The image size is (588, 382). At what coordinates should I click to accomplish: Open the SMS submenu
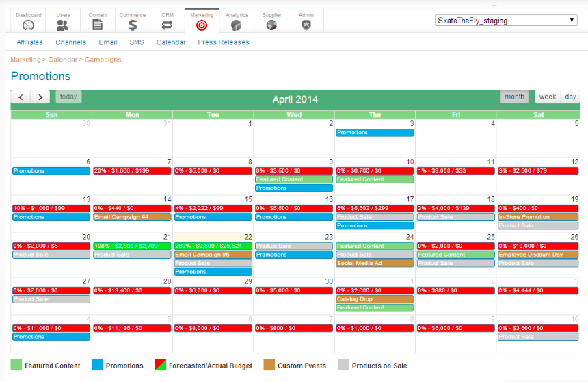(x=137, y=42)
